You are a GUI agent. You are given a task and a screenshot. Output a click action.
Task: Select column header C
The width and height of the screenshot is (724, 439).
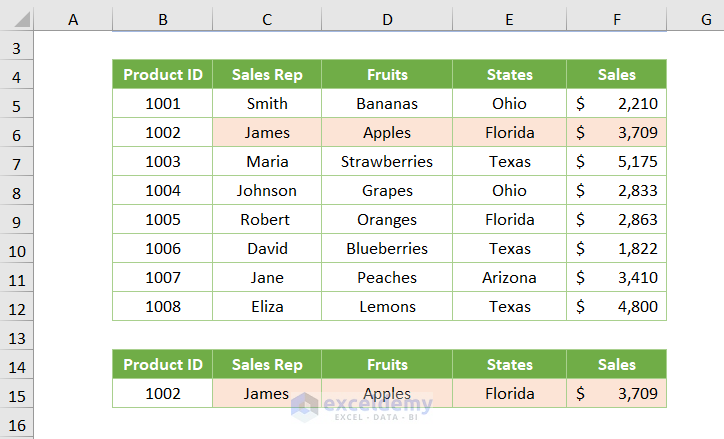click(267, 18)
